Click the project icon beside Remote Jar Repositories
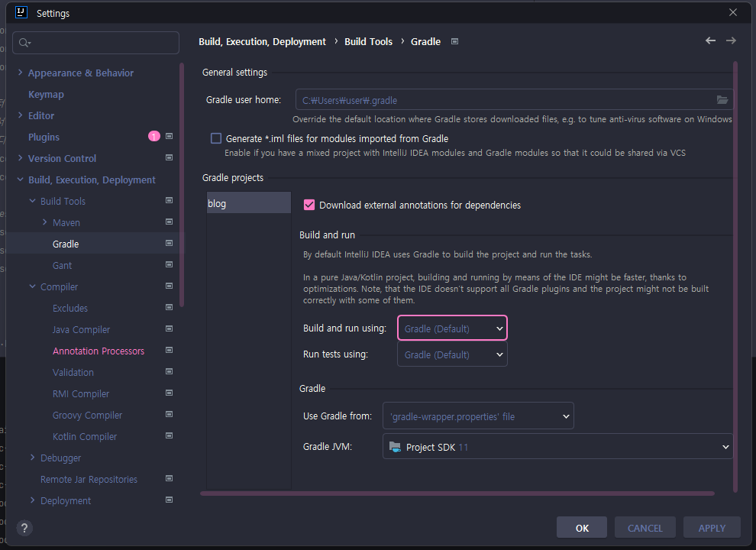This screenshot has height=550, width=756. coord(170,478)
